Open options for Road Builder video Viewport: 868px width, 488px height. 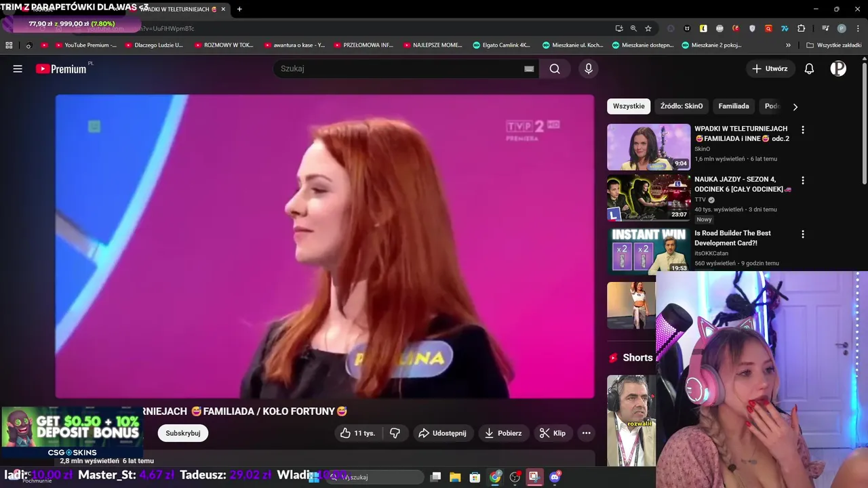(x=803, y=234)
